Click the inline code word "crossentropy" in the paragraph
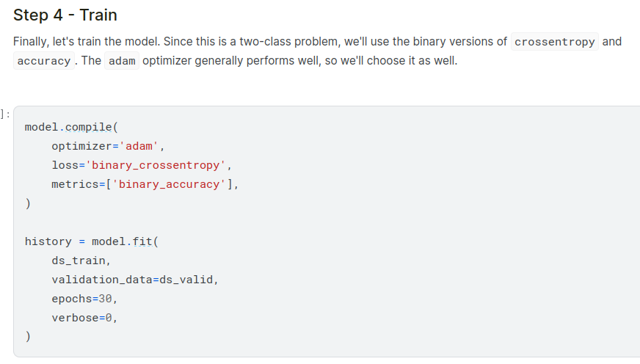Screen dimensions: 640x364 point(554,42)
